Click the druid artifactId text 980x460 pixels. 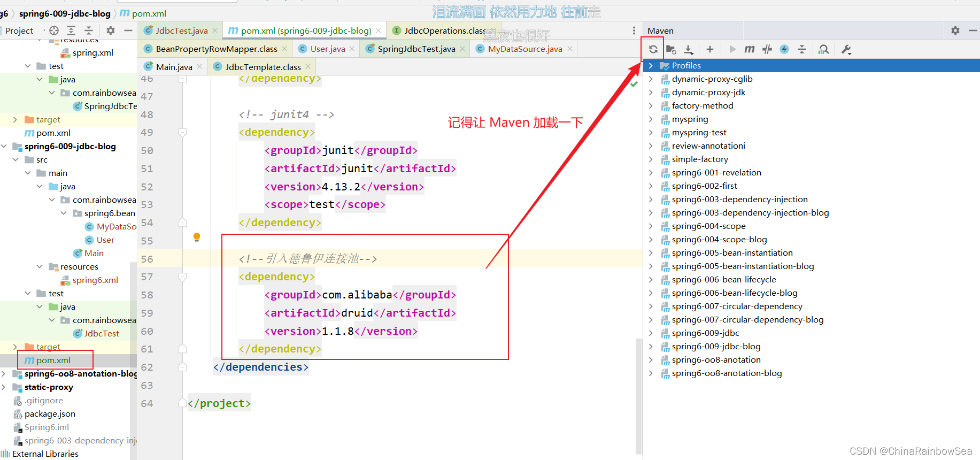coord(357,313)
